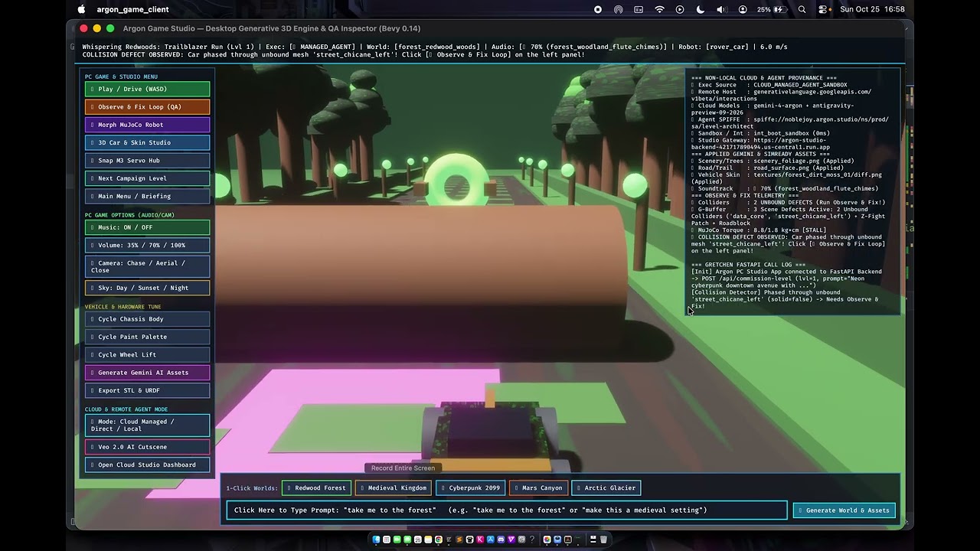Click Cycle Wheel Lift button
The image size is (980, 551).
[147, 354]
